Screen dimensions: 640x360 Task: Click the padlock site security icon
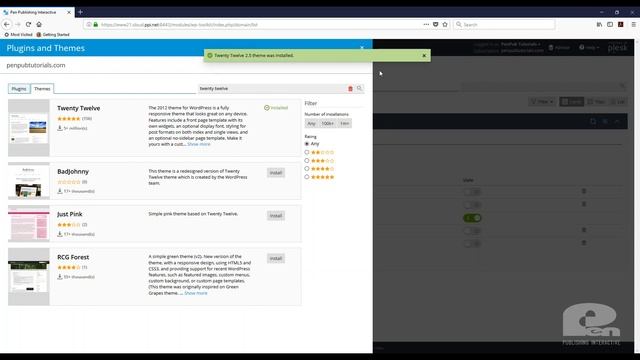(x=96, y=24)
